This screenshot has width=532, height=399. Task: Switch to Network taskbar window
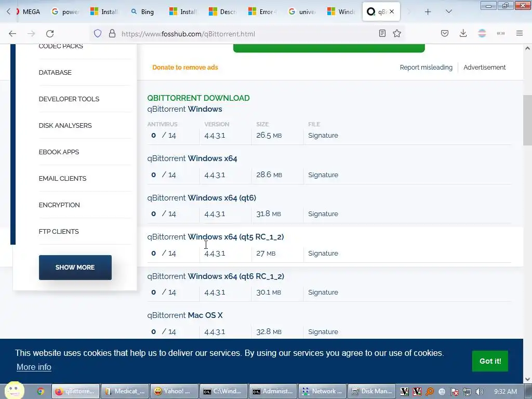(x=322, y=391)
